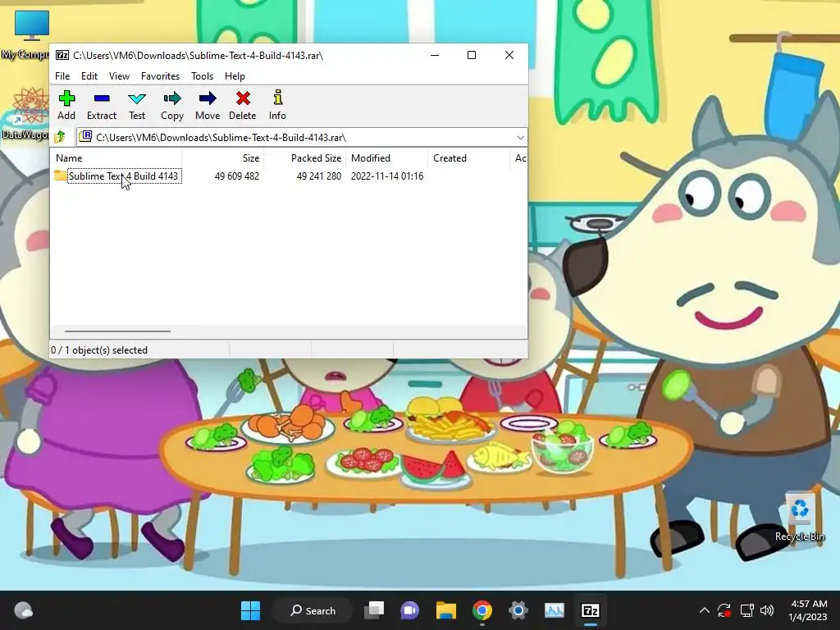Select the Copy toolbar icon

tap(172, 105)
